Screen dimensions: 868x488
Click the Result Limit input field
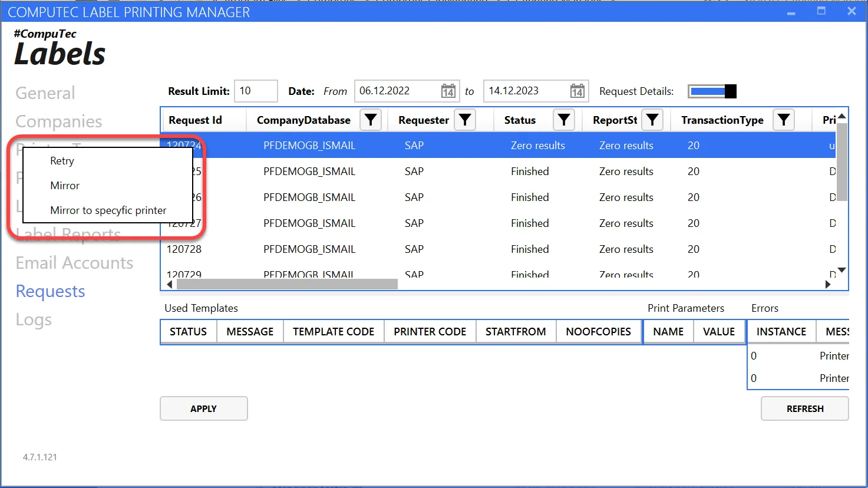tap(256, 91)
